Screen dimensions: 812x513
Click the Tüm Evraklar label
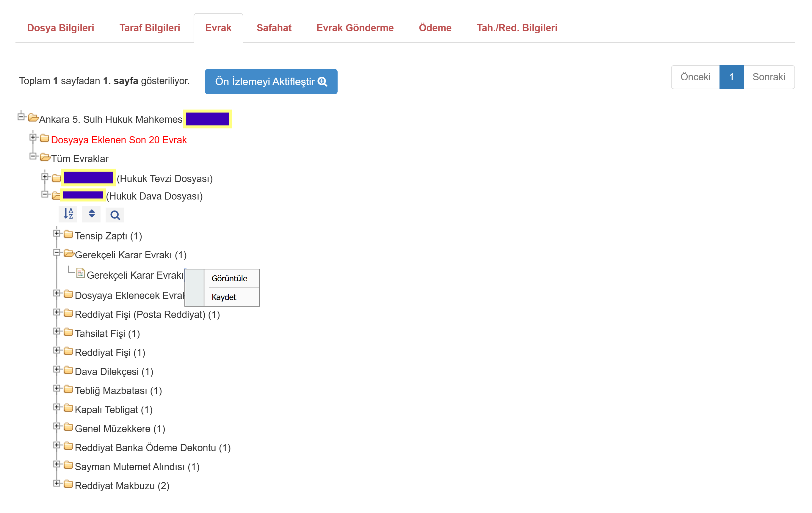pos(80,159)
